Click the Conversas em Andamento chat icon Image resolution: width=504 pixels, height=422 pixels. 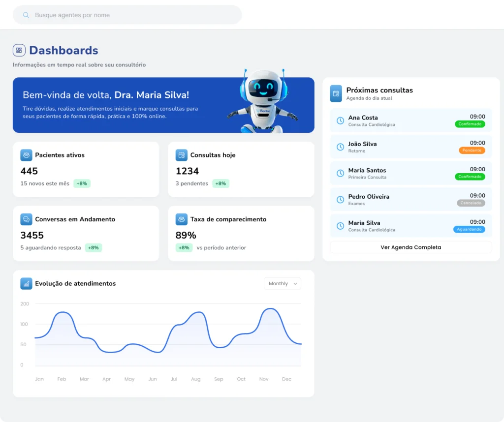(26, 219)
